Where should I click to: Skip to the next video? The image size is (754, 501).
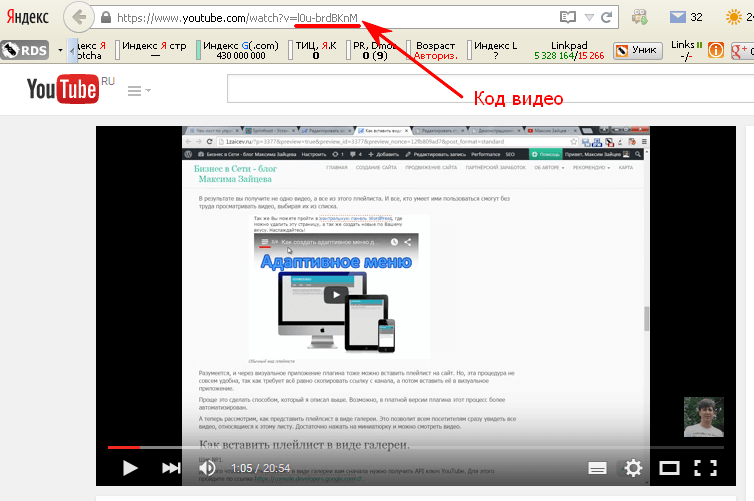[x=171, y=468]
